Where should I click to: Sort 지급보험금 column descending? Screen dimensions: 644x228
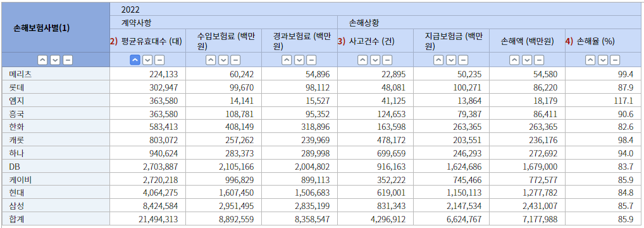tap(451, 60)
